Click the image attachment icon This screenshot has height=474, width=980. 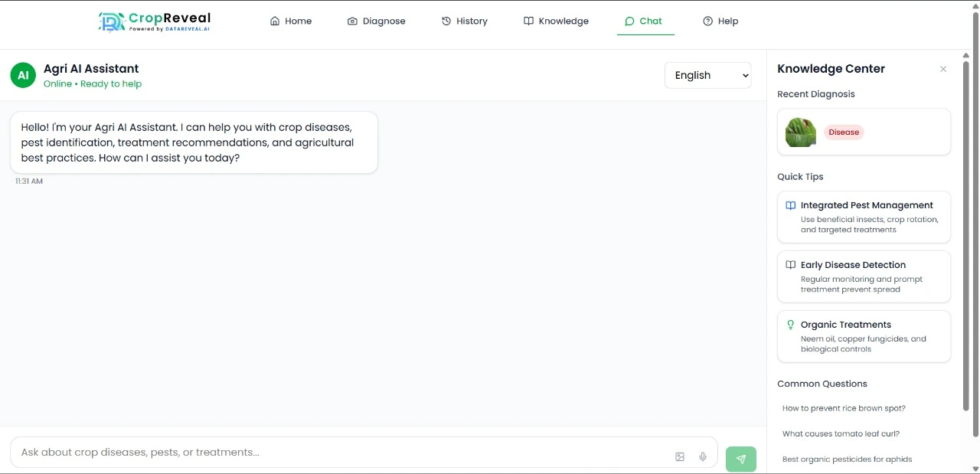pyautogui.click(x=680, y=456)
